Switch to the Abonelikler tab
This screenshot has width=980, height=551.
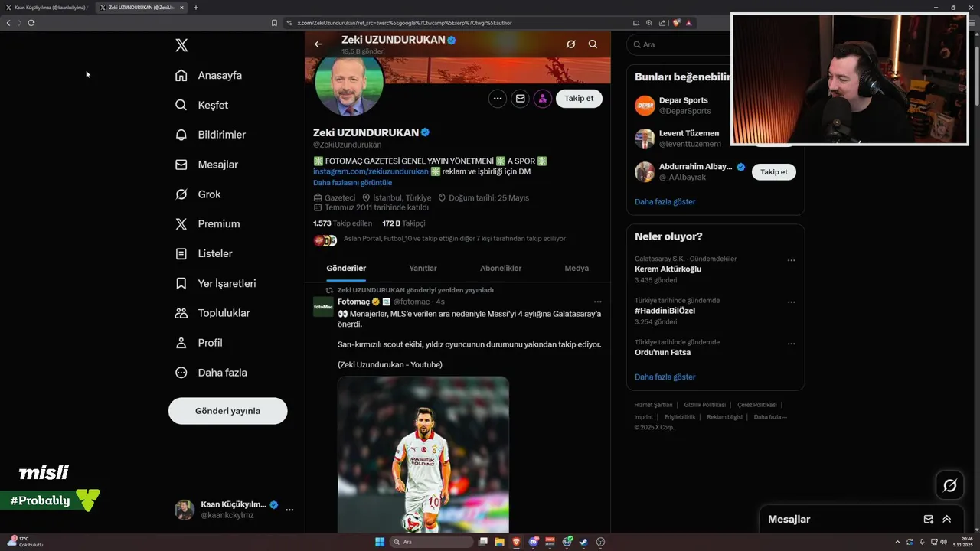click(x=501, y=269)
